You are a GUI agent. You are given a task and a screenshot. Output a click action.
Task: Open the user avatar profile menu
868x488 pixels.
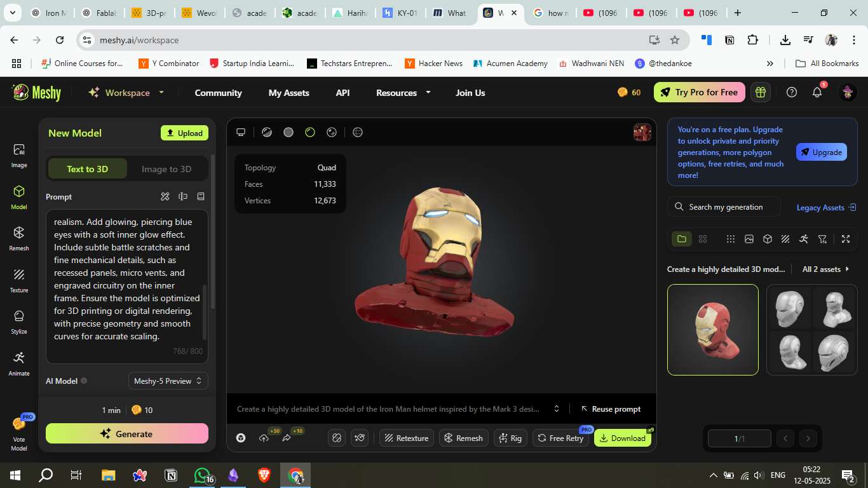(x=848, y=93)
